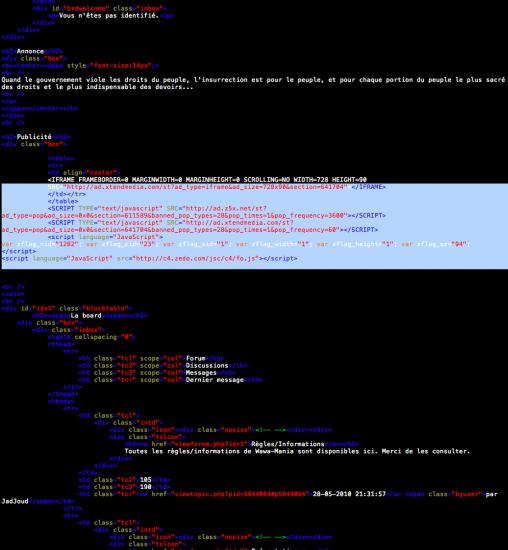Click the "Dernier message" column header text
508x550 pixels.
click(214, 380)
